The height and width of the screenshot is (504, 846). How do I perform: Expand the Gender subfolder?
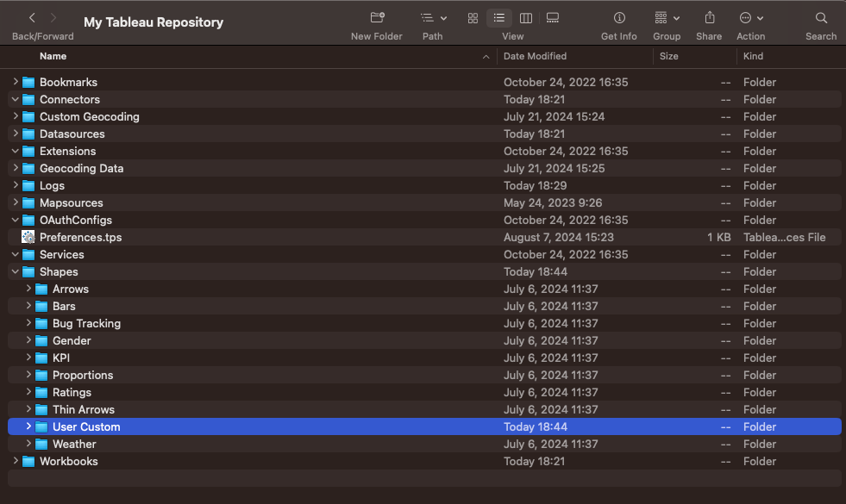28,340
